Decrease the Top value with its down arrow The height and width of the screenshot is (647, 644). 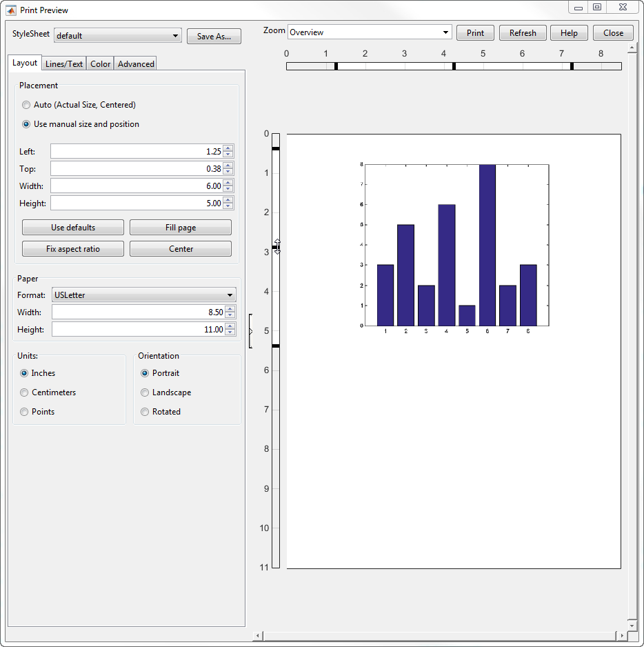(228, 172)
